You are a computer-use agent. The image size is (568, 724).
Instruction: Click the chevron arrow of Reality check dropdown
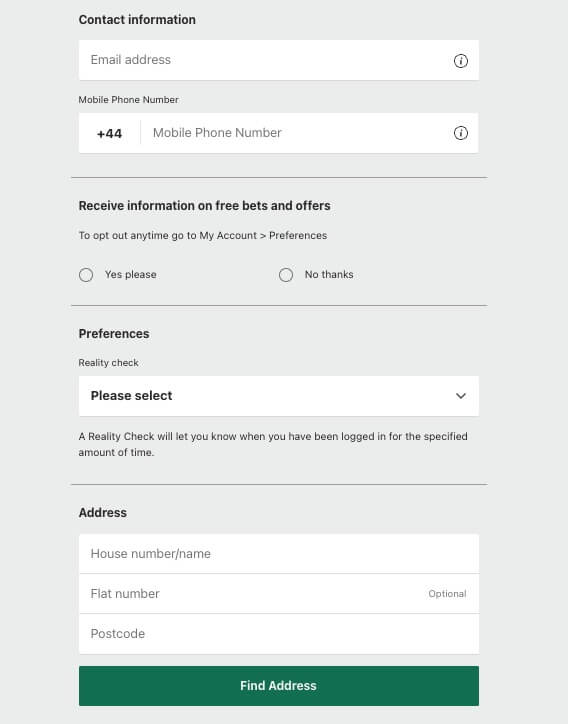point(460,396)
